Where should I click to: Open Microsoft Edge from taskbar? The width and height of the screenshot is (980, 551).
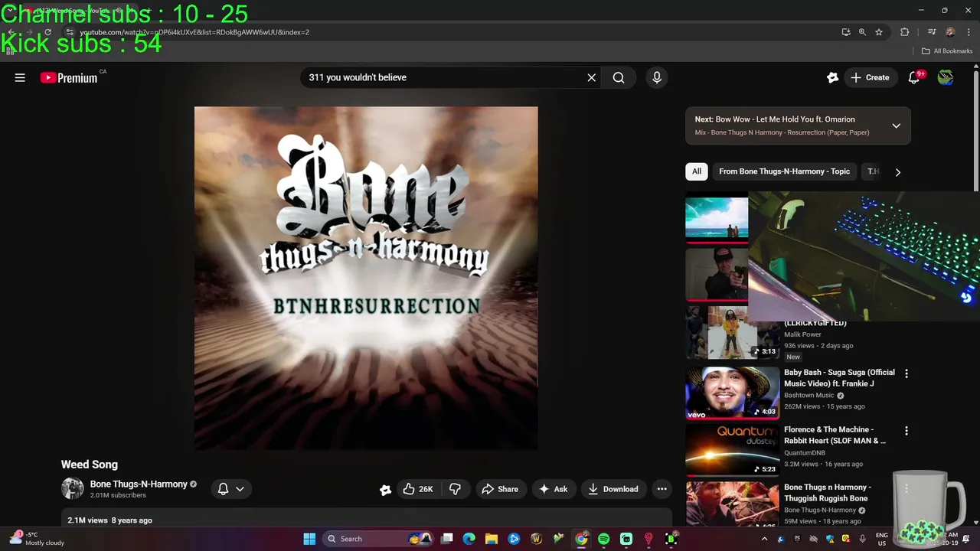469,539
